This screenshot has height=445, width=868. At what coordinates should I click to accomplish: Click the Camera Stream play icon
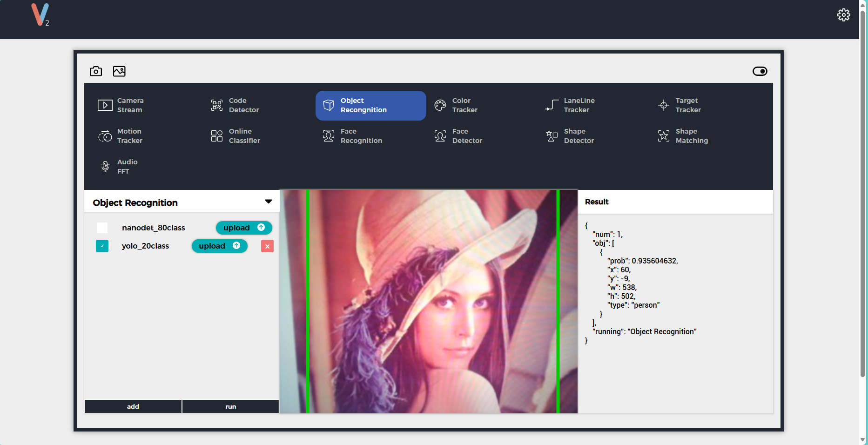click(x=105, y=105)
